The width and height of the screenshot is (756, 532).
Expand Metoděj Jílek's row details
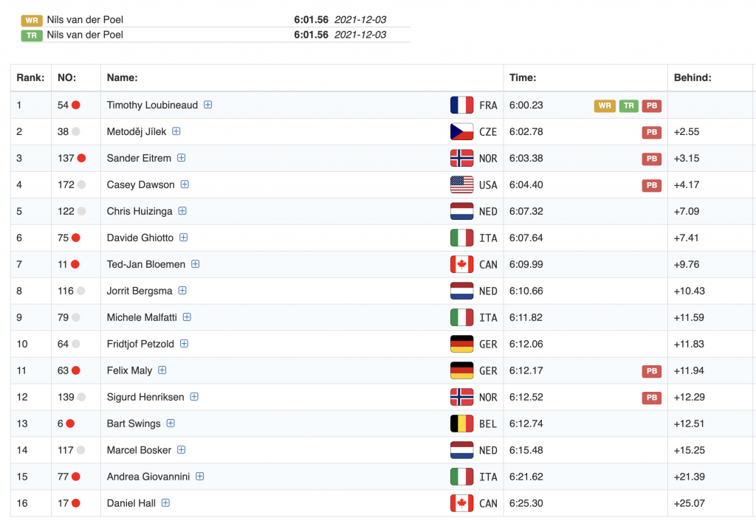click(x=176, y=131)
